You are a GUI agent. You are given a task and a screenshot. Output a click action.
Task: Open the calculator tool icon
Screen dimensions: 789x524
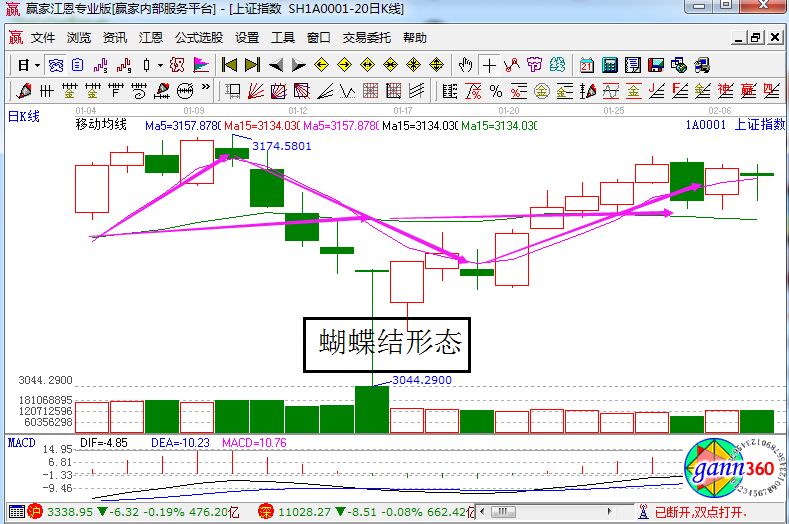(x=608, y=65)
